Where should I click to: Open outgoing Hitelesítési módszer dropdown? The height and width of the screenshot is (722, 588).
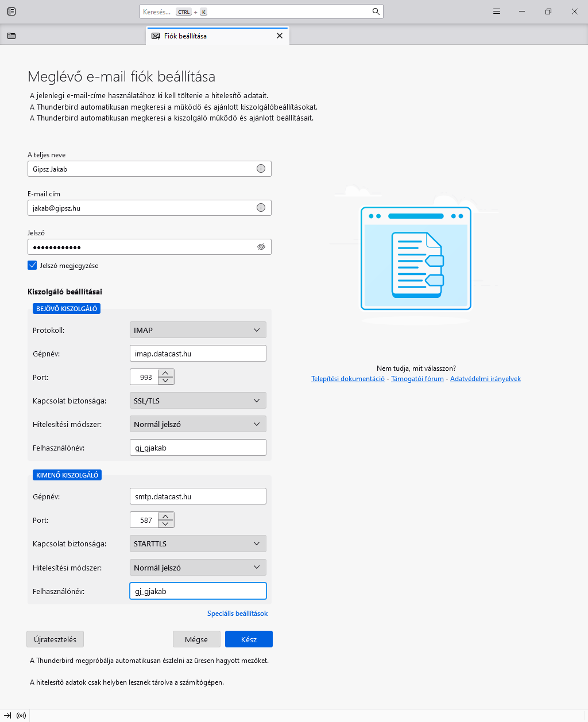(x=198, y=568)
